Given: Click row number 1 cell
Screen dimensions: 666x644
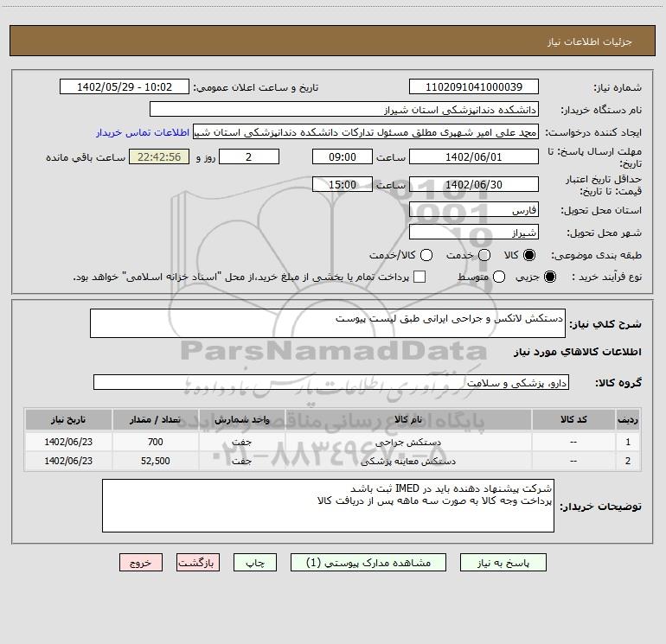Looking at the screenshot, I should pos(628,442).
